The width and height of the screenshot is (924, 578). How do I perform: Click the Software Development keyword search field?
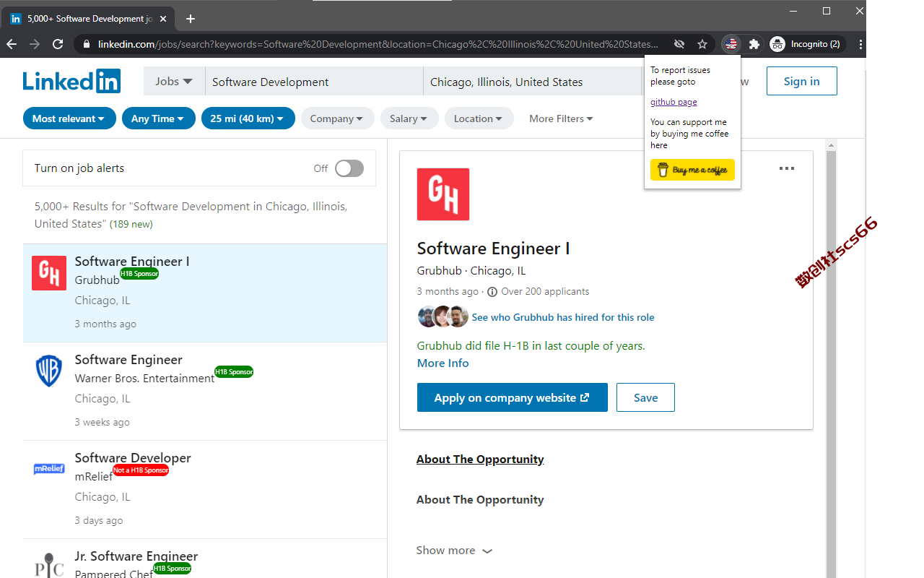[314, 82]
